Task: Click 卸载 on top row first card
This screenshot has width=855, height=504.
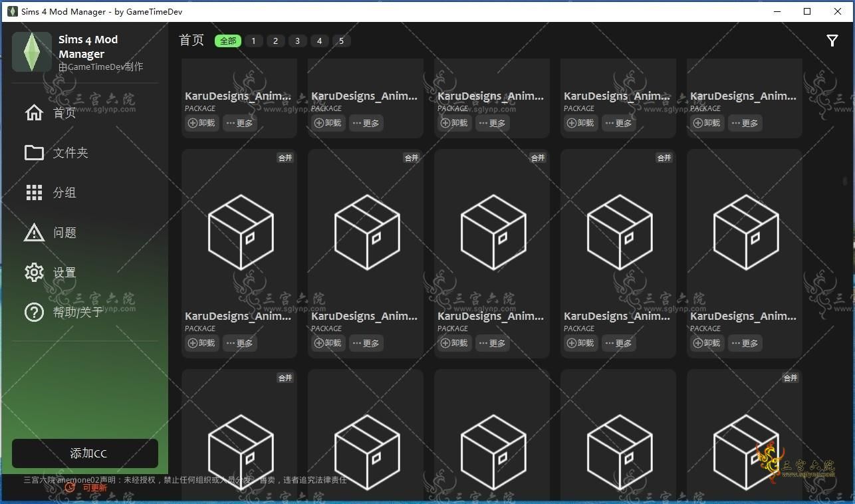Action: click(202, 123)
